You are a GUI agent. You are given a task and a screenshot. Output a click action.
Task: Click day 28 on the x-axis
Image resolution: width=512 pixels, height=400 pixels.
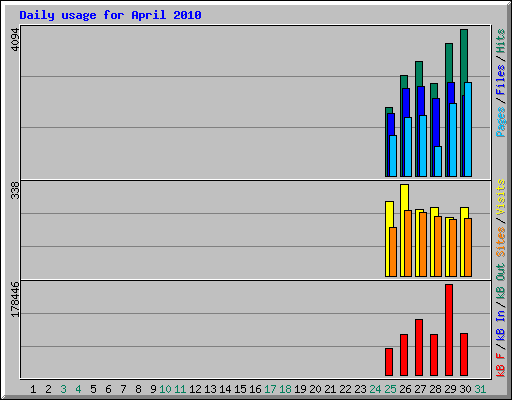coord(435,389)
